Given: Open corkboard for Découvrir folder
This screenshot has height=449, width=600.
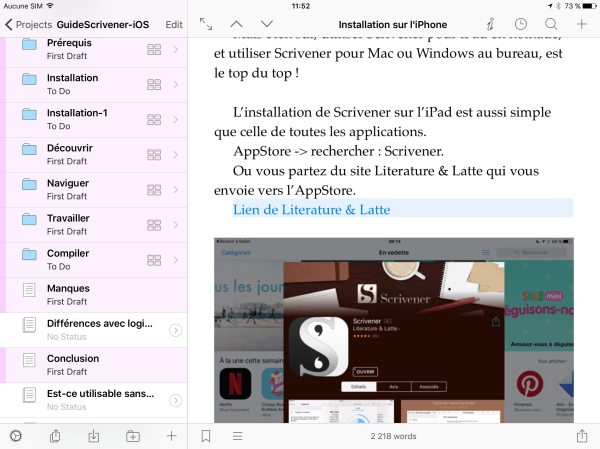Looking at the screenshot, I should 154,155.
